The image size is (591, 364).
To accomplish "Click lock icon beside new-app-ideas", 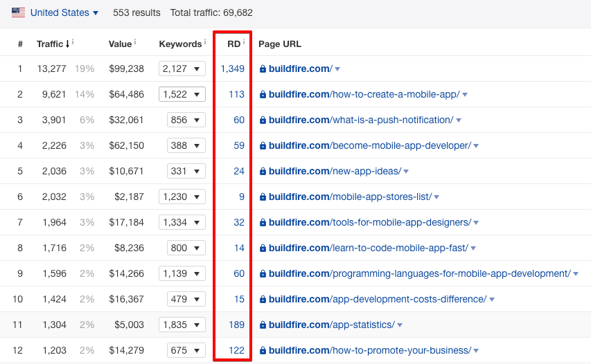I will click(x=263, y=171).
